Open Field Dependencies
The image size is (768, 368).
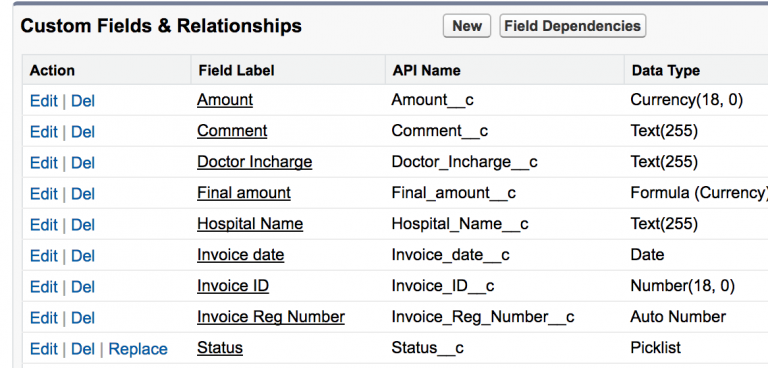(573, 26)
